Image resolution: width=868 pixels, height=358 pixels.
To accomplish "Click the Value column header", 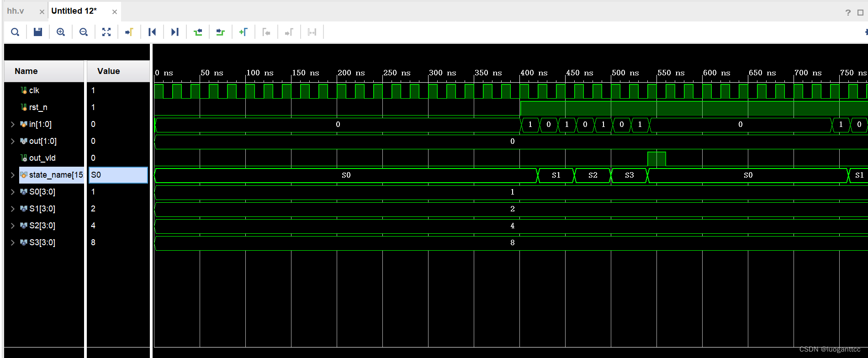I will click(118, 71).
